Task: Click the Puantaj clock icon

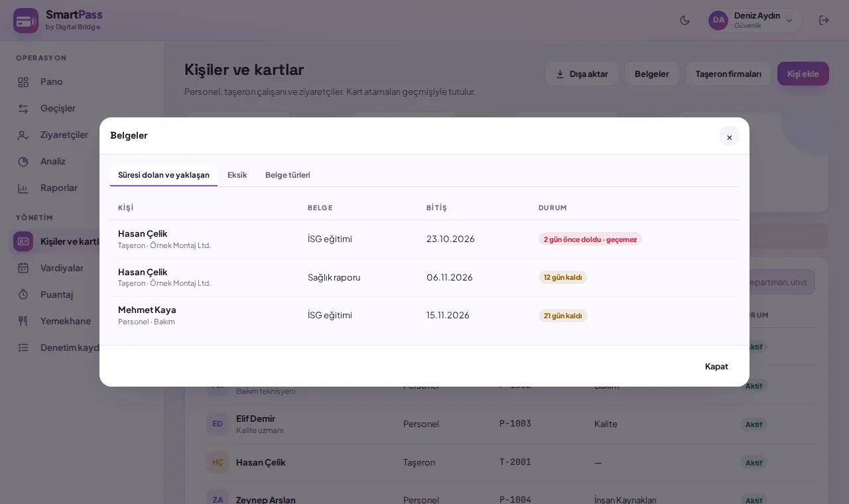Action: click(23, 295)
